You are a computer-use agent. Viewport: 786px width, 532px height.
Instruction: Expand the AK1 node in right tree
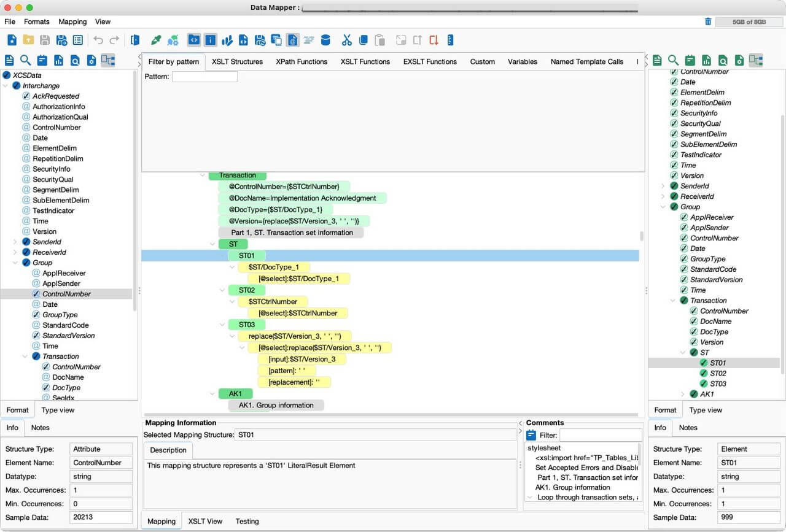(x=682, y=394)
